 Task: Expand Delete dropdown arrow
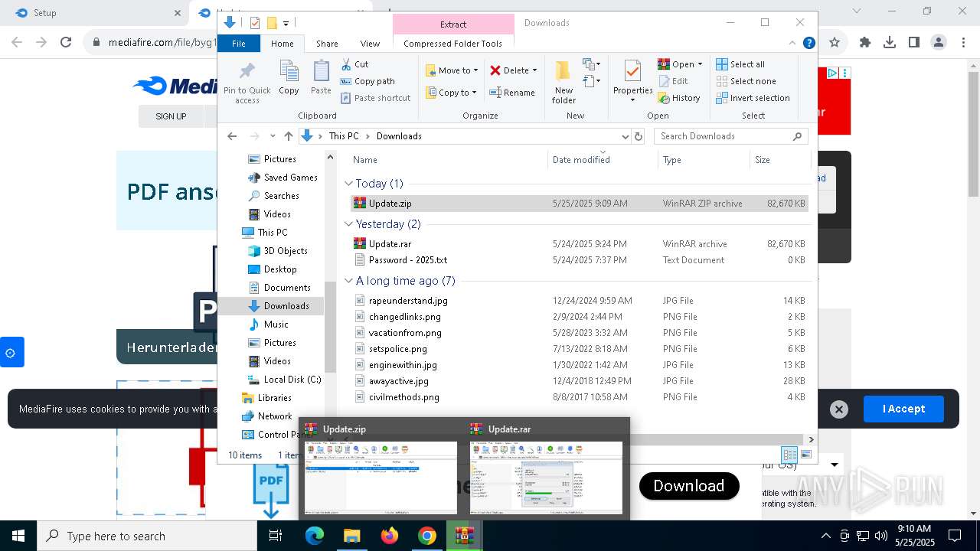click(x=534, y=70)
